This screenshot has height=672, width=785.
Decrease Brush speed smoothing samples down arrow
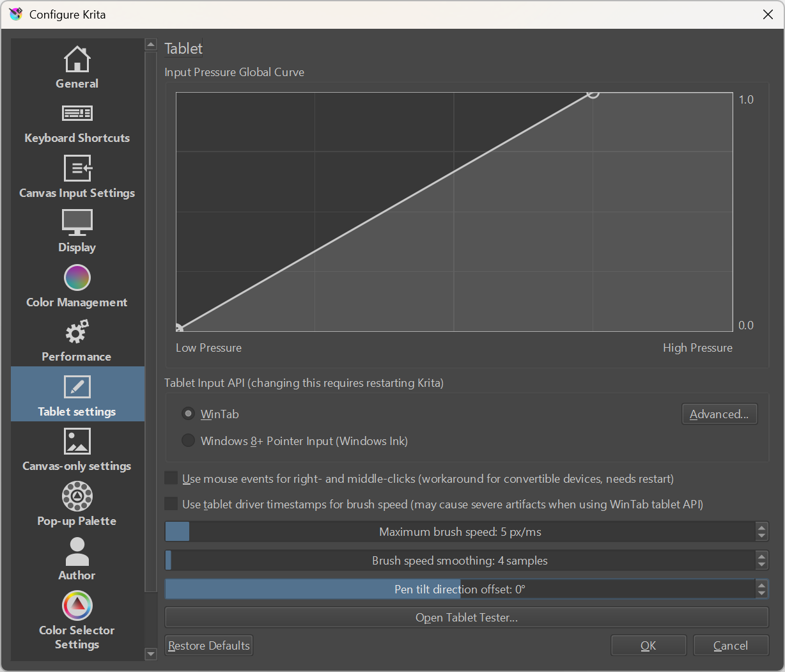pyautogui.click(x=761, y=565)
